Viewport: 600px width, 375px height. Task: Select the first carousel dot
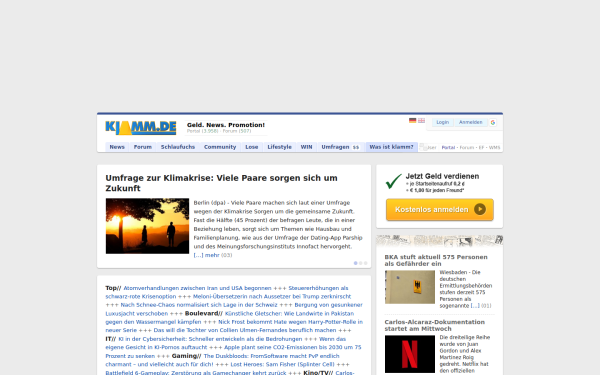[355, 263]
